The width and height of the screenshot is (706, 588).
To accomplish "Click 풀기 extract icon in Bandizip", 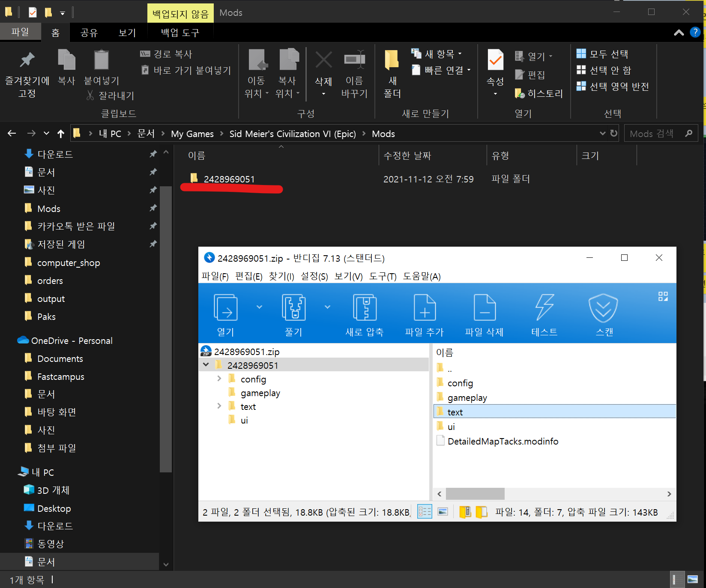I will 293,316.
